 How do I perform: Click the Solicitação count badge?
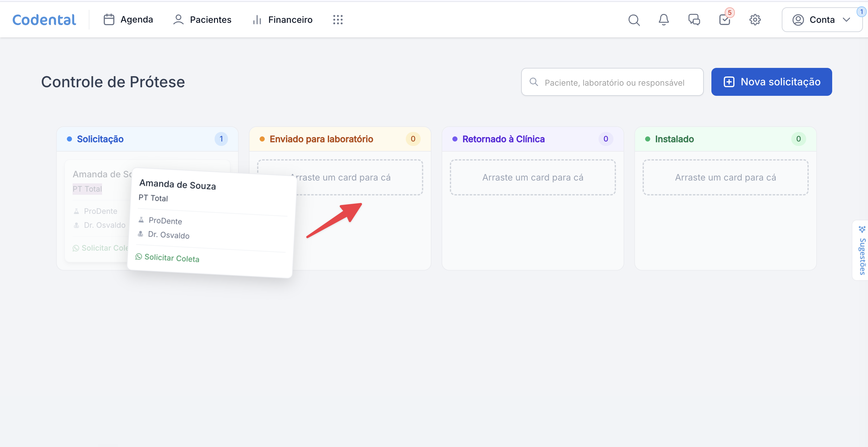coord(221,139)
